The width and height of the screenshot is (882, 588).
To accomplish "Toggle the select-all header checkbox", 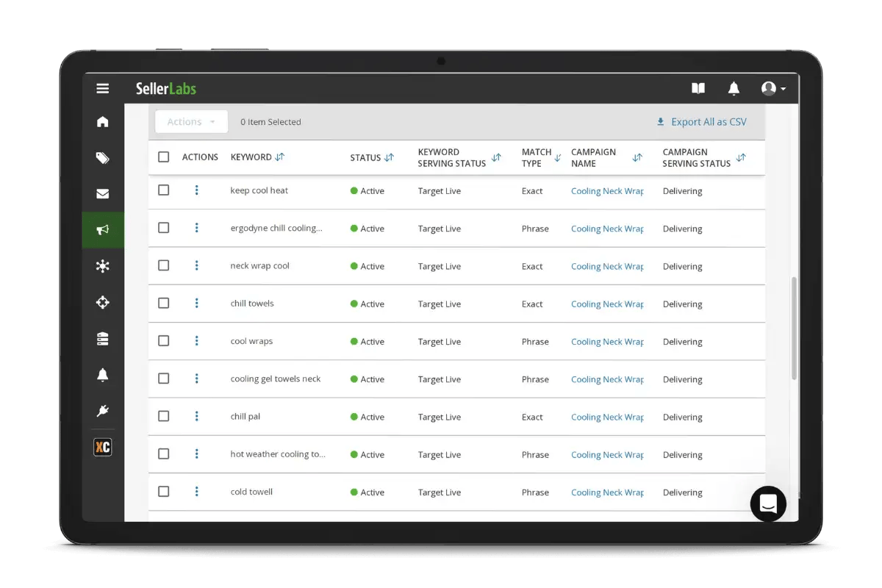I will tap(164, 157).
